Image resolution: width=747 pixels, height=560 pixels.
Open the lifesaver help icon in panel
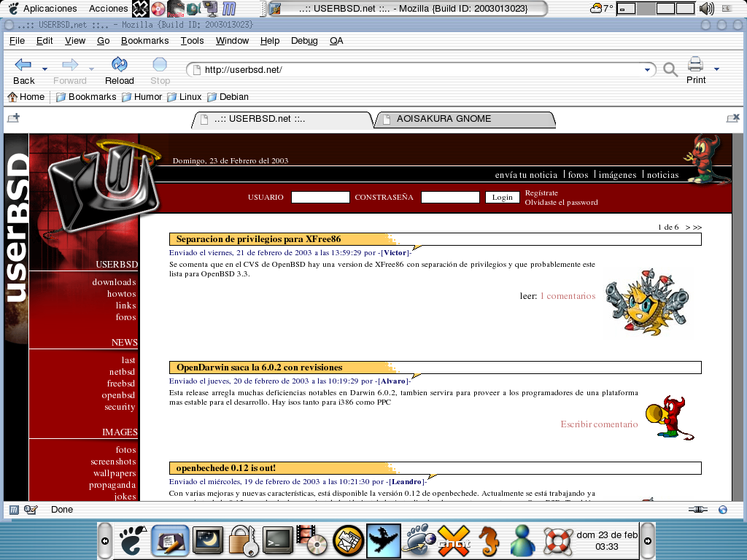click(x=558, y=542)
